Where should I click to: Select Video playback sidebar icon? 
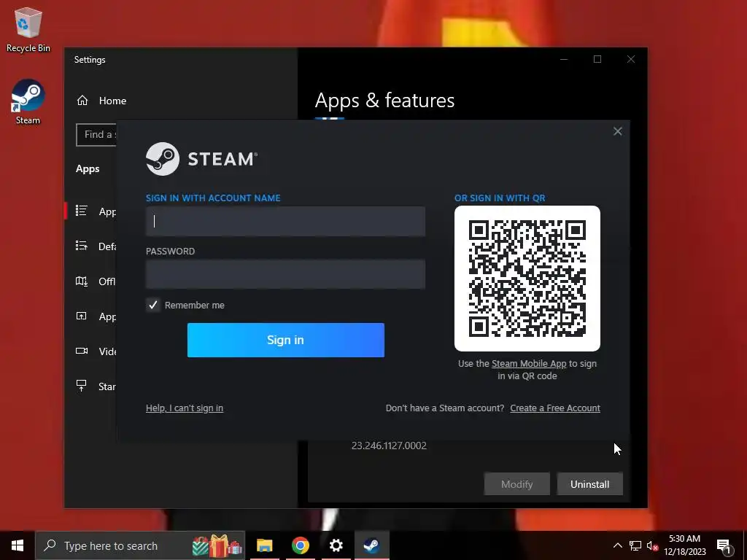[82, 351]
